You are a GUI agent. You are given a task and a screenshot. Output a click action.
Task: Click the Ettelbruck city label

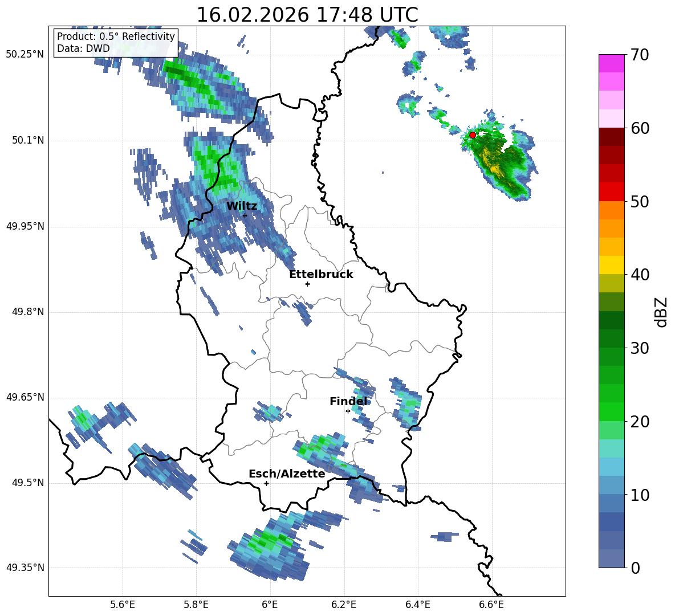pyautogui.click(x=321, y=274)
